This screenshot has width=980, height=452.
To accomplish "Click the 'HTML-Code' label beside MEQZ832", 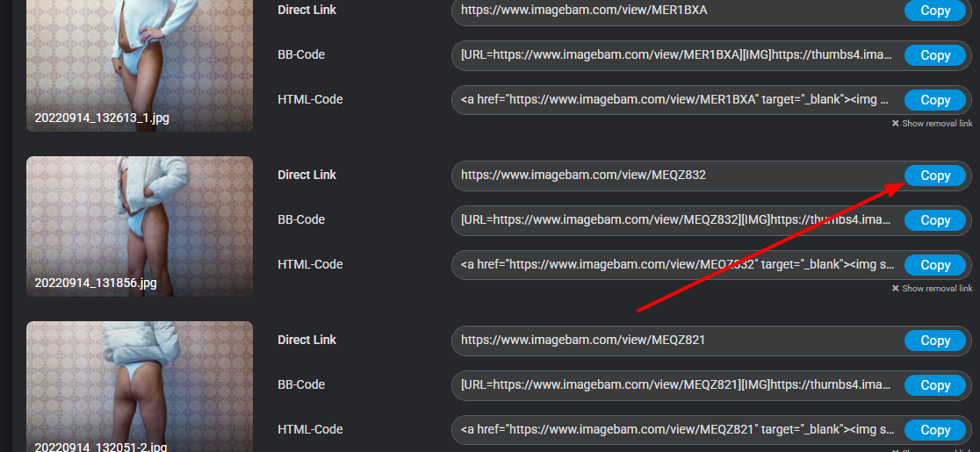I will pos(310,265).
